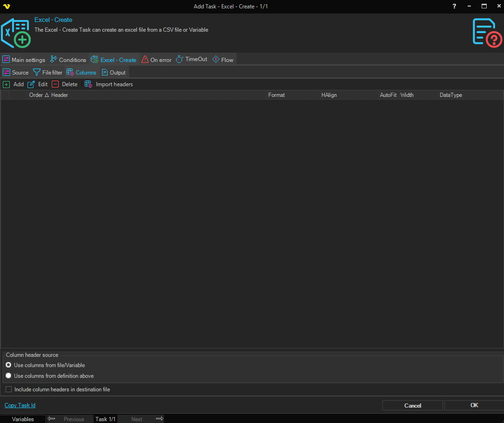Click the File filter funnel icon
The height and width of the screenshot is (423, 504).
tap(36, 72)
